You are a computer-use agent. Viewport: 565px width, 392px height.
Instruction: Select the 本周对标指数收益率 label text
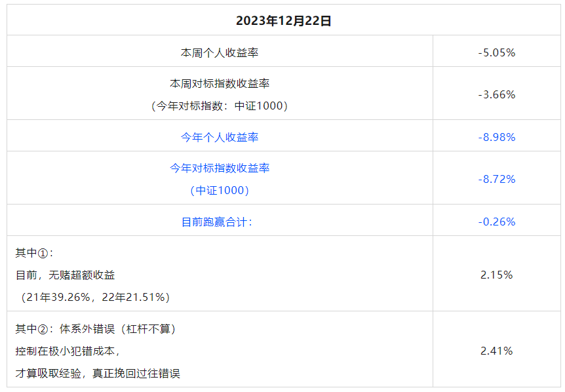click(x=220, y=84)
